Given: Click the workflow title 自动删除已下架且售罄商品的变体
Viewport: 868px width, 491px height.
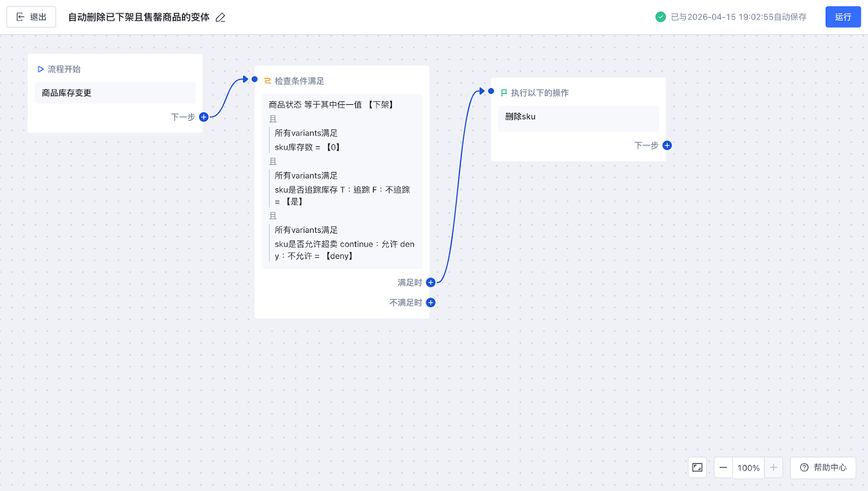Looking at the screenshot, I should coord(138,17).
